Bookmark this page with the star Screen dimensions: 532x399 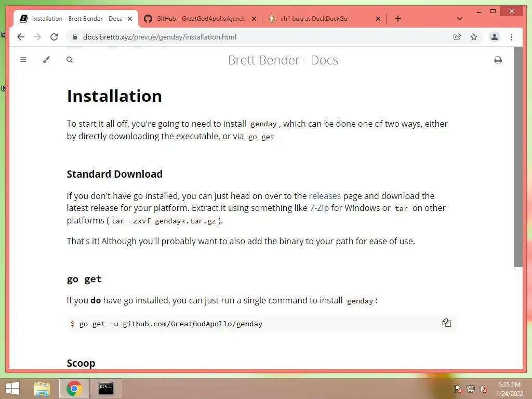(x=474, y=37)
